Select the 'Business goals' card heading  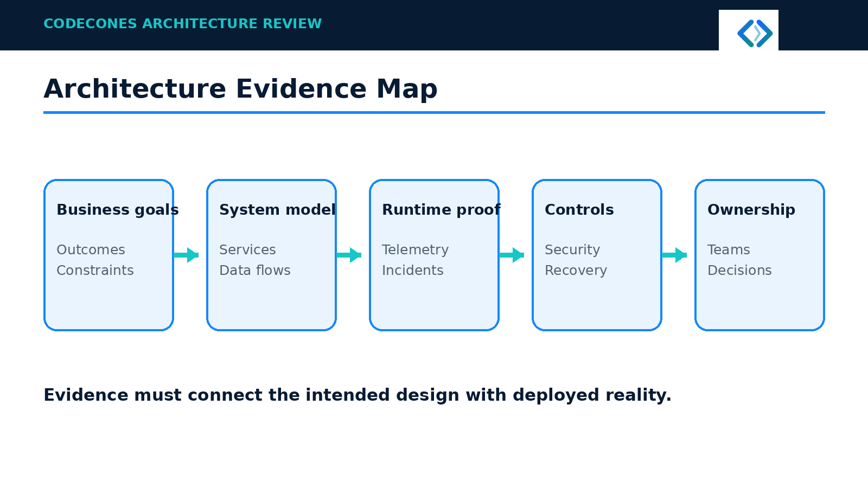click(x=118, y=210)
